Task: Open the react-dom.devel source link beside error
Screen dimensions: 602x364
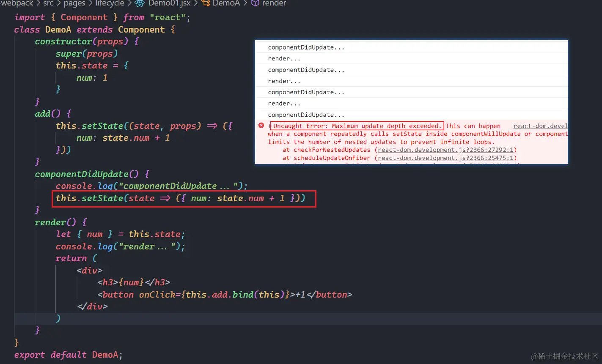Action: point(540,126)
